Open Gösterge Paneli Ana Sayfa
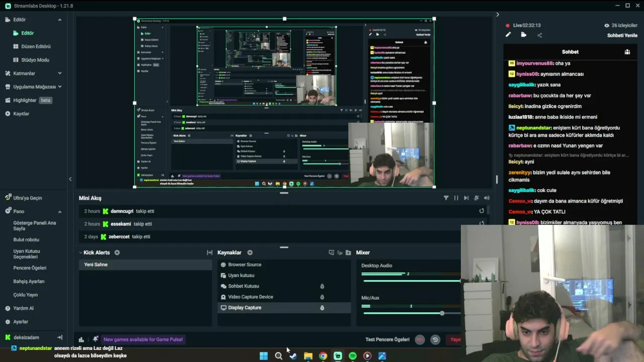644x362 pixels. (34, 225)
